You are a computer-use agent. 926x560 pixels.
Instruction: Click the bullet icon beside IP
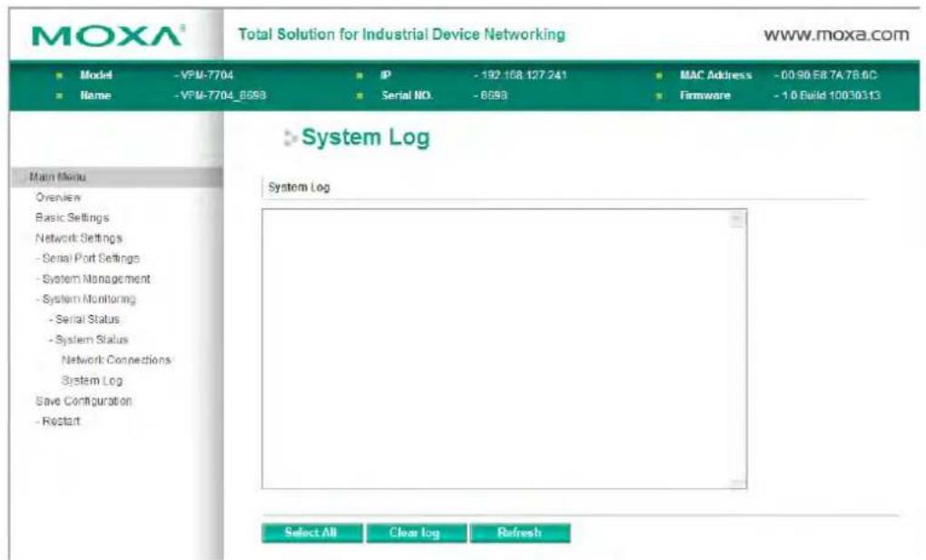click(x=360, y=75)
